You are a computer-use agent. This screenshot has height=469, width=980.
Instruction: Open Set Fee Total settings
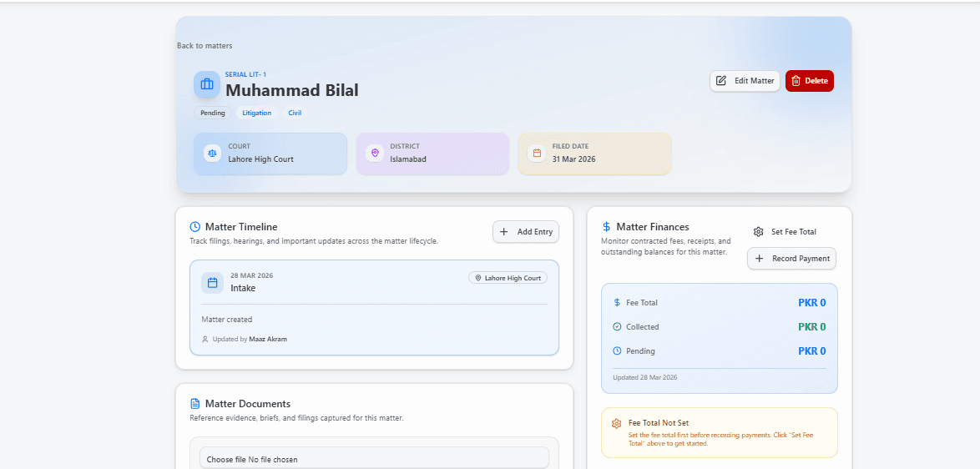pos(784,232)
